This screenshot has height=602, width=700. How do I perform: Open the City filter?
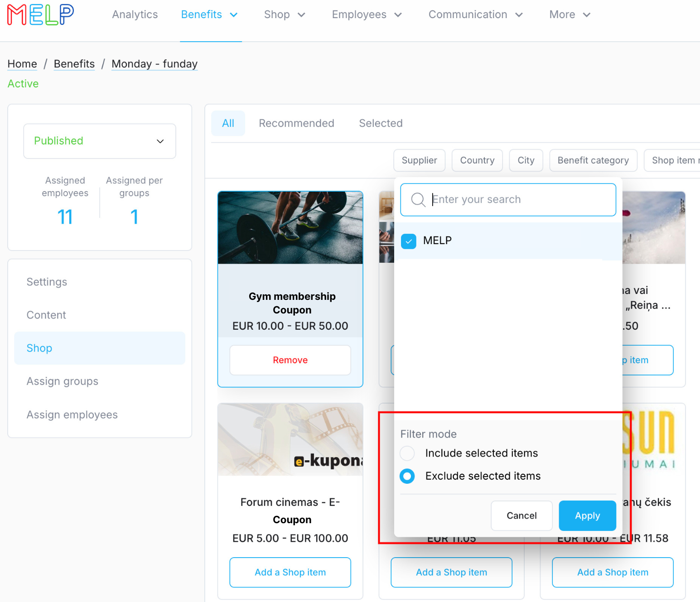526,160
